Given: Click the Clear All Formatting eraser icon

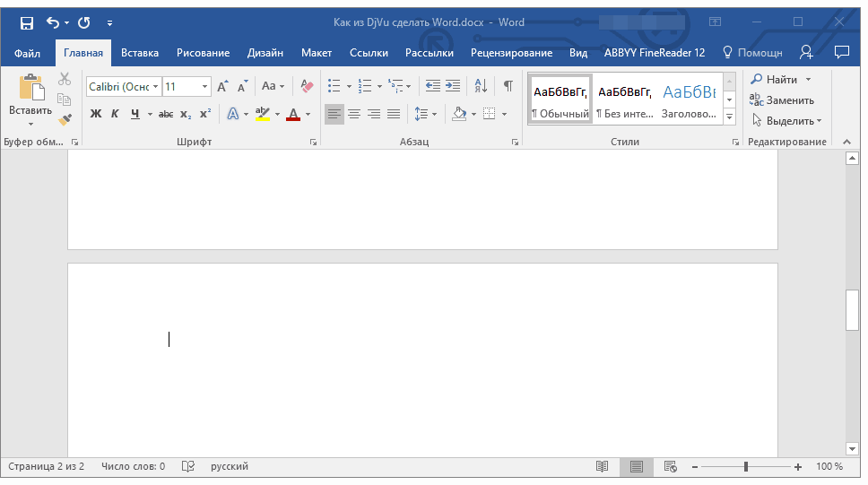Looking at the screenshot, I should coord(308,87).
